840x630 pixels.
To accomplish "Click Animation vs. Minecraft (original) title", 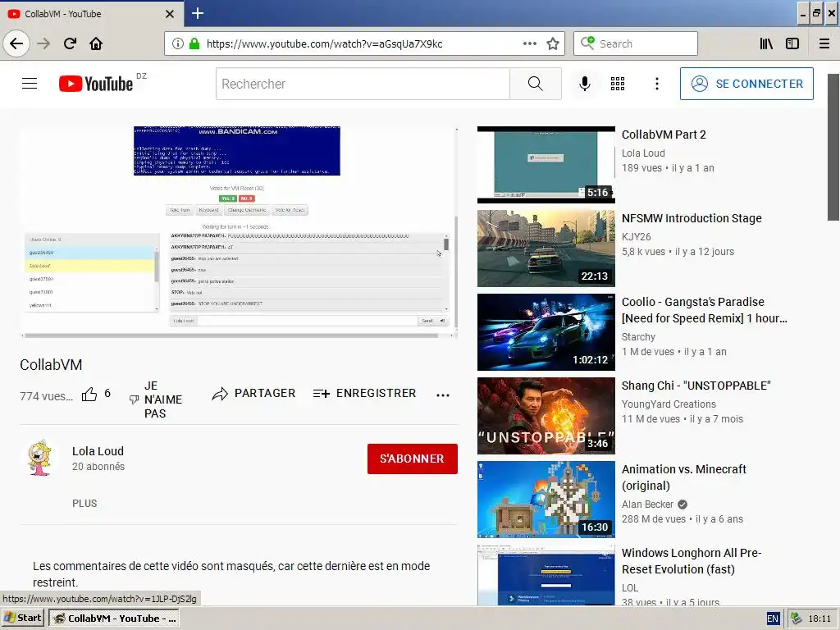I will click(x=683, y=477).
